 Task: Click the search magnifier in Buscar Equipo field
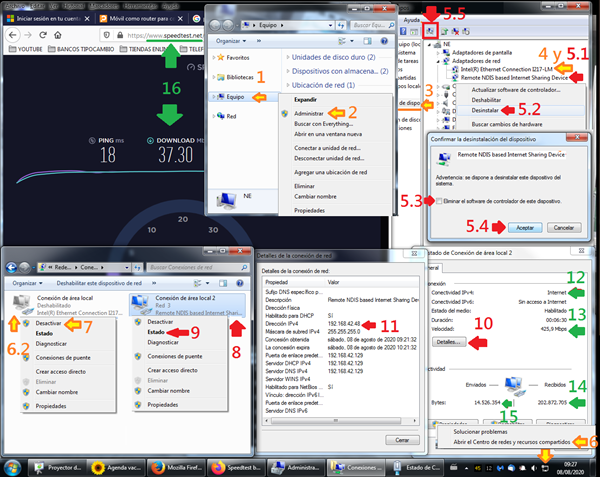coord(391,25)
